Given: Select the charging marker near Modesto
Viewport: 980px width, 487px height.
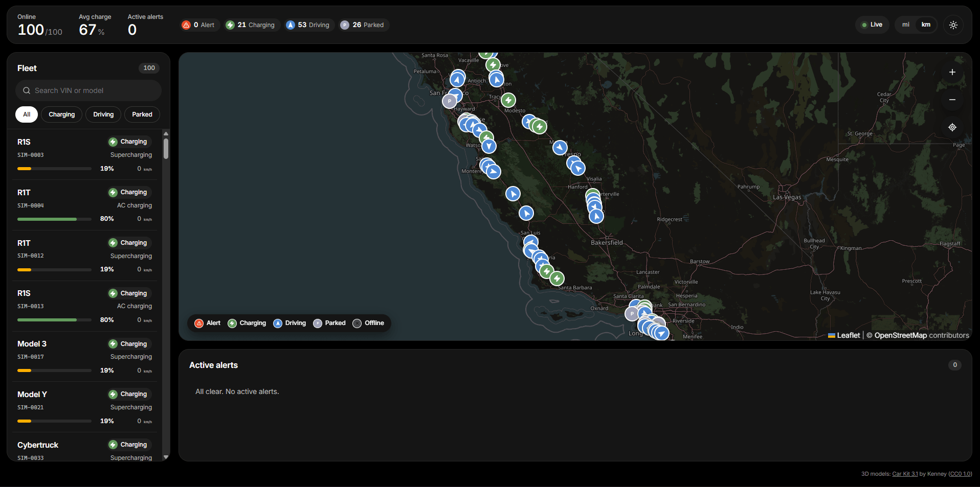Looking at the screenshot, I should (x=508, y=100).
